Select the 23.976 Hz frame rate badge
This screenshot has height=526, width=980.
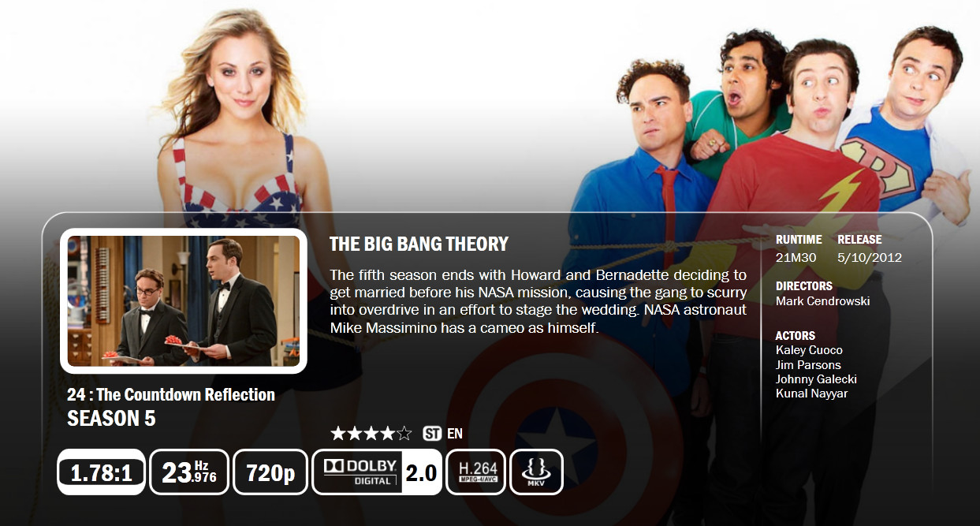tap(189, 472)
